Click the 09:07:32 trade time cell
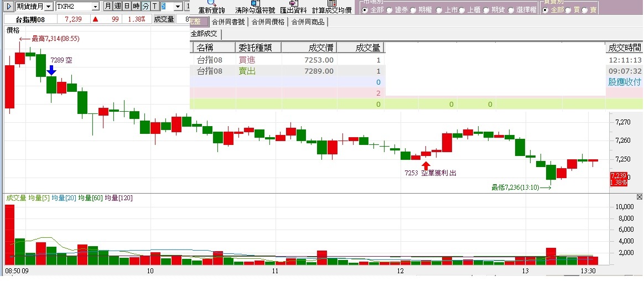 pyautogui.click(x=625, y=71)
